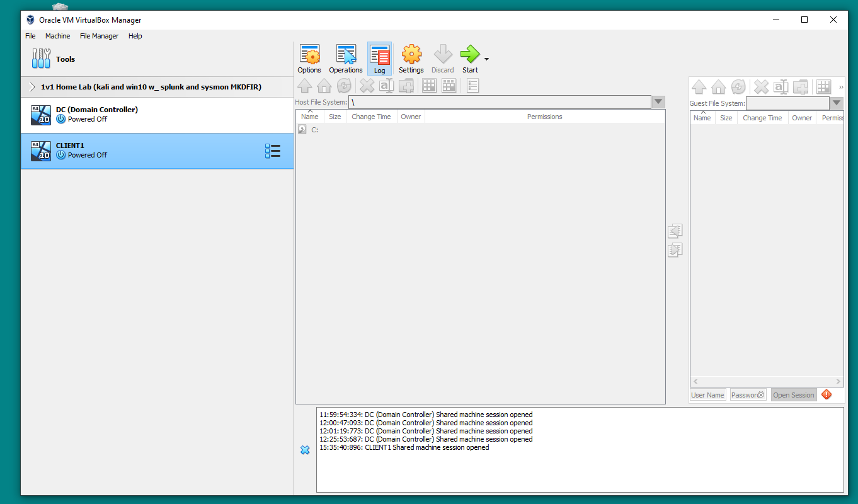Click the Host File System path field

click(500, 102)
